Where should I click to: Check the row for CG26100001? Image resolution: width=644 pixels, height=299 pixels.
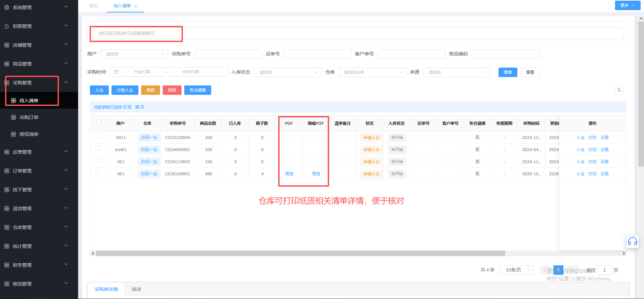pyautogui.click(x=98, y=172)
